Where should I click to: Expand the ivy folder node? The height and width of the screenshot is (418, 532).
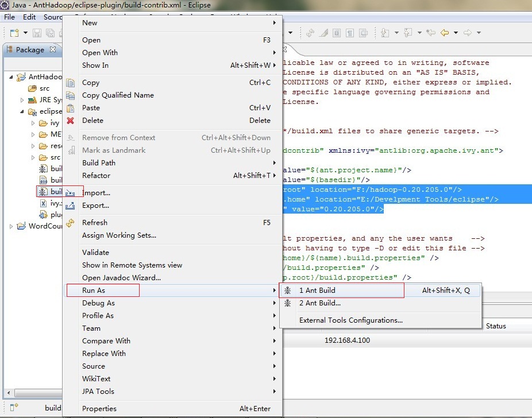click(33, 123)
